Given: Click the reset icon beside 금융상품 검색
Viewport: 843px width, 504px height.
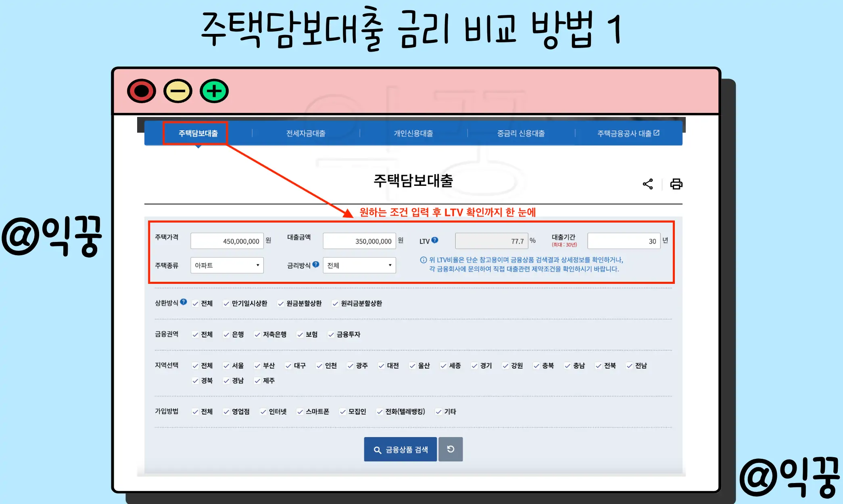Looking at the screenshot, I should pos(451,449).
